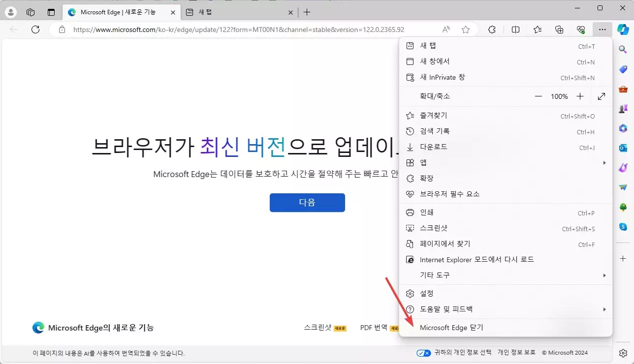Screen dimensions: 634x364
Task: Open 설정 from the menu
Action: (x=506, y=294)
